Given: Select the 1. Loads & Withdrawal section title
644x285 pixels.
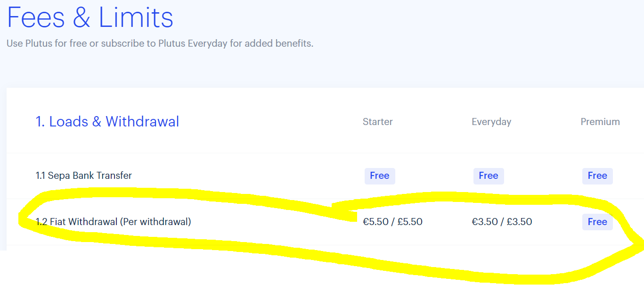Looking at the screenshot, I should tap(107, 122).
